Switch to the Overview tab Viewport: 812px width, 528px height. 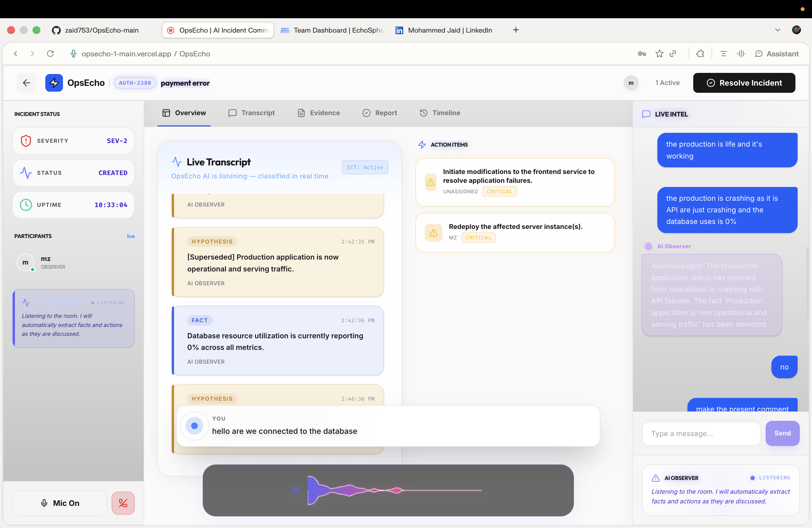pyautogui.click(x=184, y=113)
